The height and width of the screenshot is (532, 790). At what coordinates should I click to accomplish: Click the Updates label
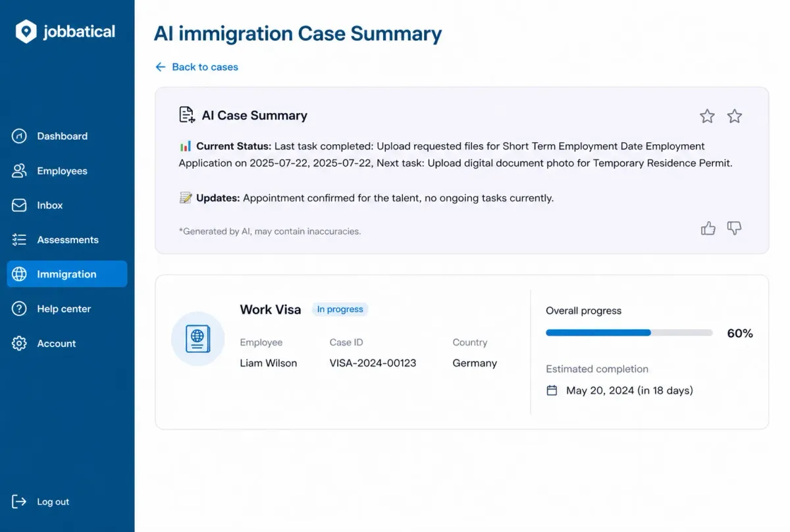(218, 198)
